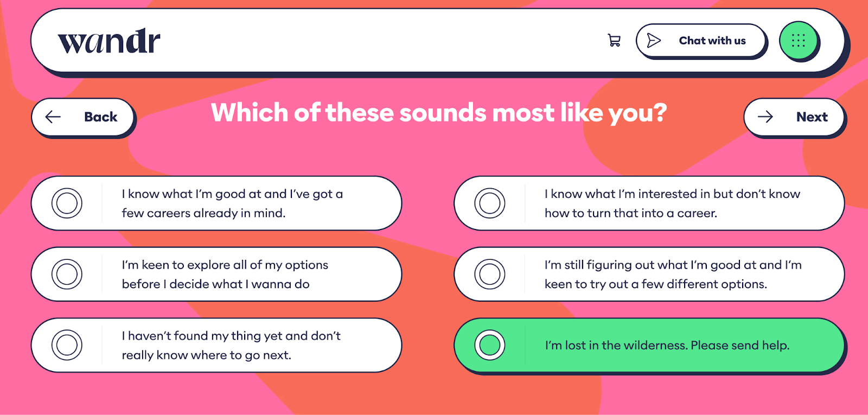Select radio for 'few careers already in mind'
The width and height of the screenshot is (868, 415).
point(67,203)
